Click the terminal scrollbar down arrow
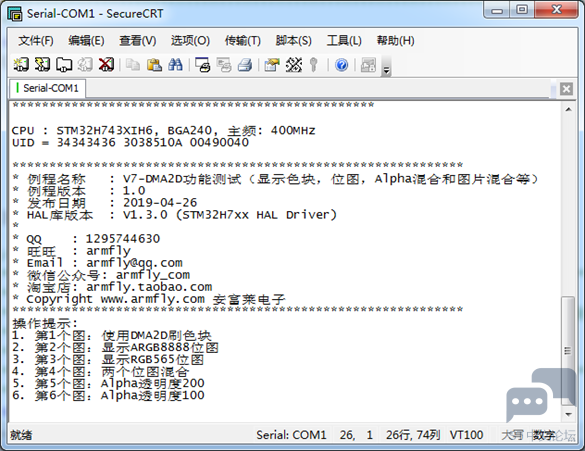 click(568, 414)
